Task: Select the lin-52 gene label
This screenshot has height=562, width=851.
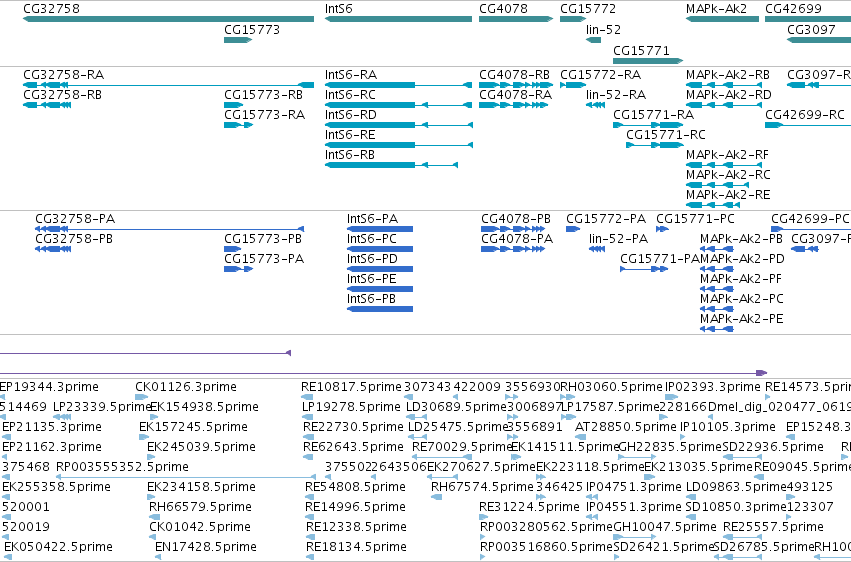Action: [603, 29]
